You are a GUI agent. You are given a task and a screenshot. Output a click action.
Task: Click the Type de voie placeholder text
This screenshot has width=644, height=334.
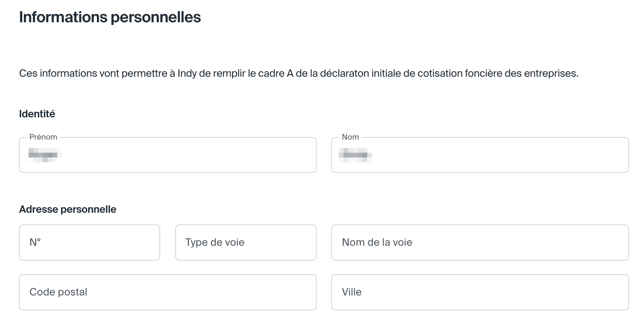click(x=215, y=243)
